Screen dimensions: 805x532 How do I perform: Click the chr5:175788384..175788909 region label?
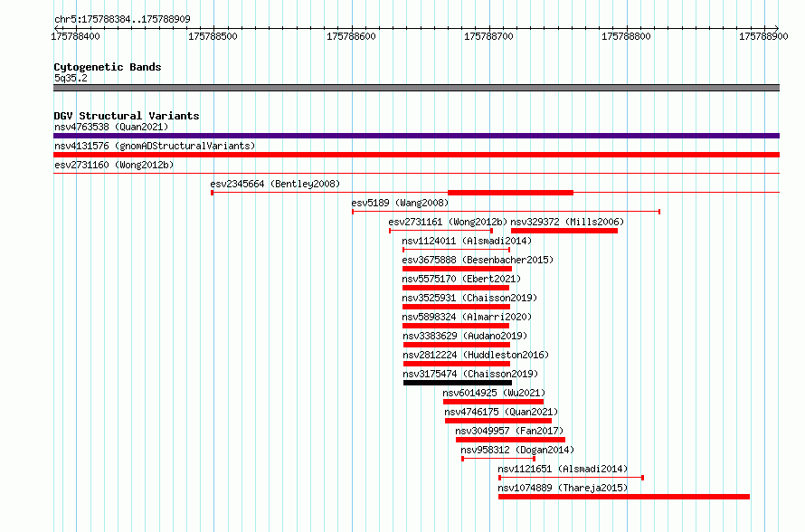point(122,19)
